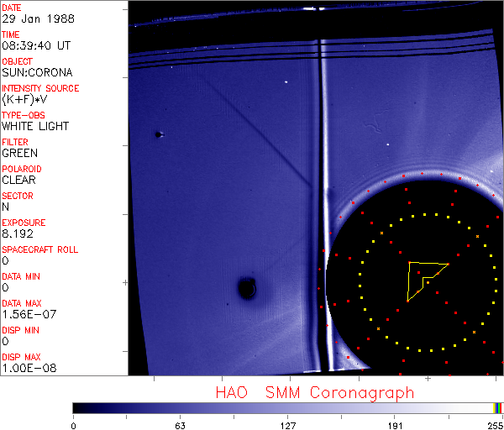Screen dimensions: 504x430
Task: Click the color bar tick label 255
Action: [493, 423]
